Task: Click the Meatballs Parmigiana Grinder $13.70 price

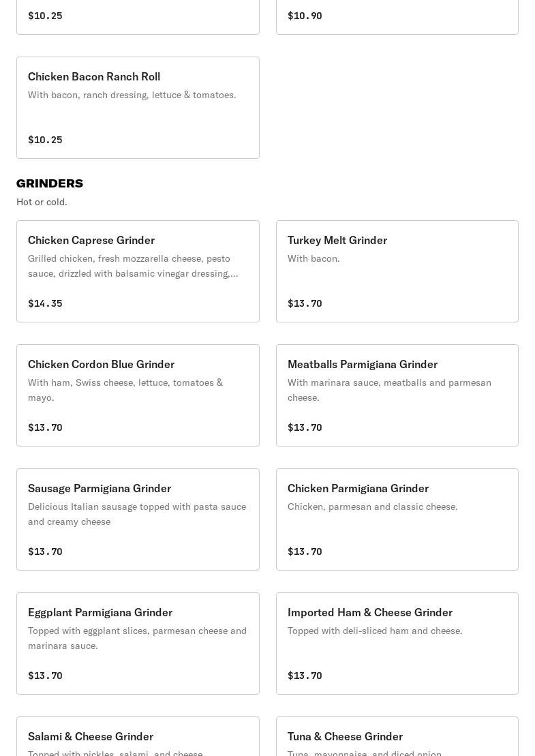Action: tap(305, 427)
